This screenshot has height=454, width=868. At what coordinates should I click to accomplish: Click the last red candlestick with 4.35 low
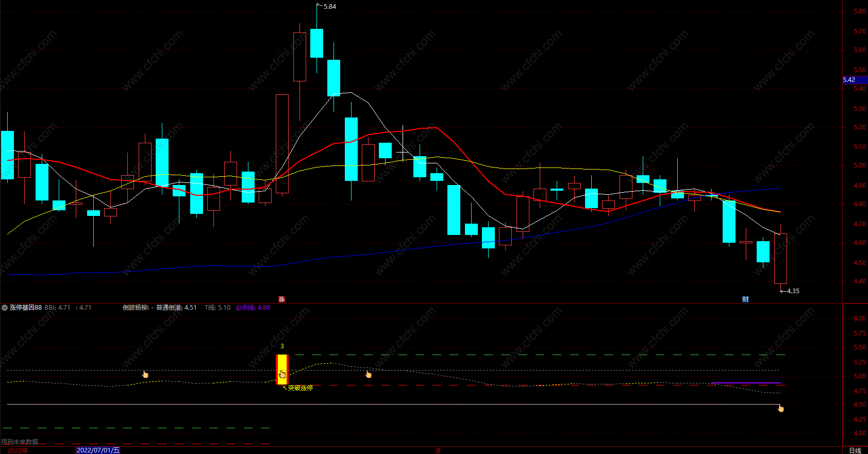[780, 259]
